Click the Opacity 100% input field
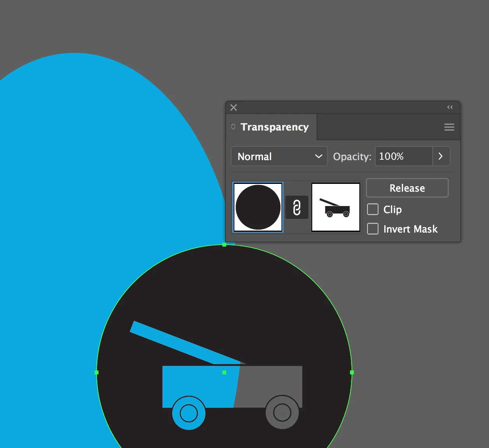The width and height of the screenshot is (489, 448). pyautogui.click(x=404, y=156)
